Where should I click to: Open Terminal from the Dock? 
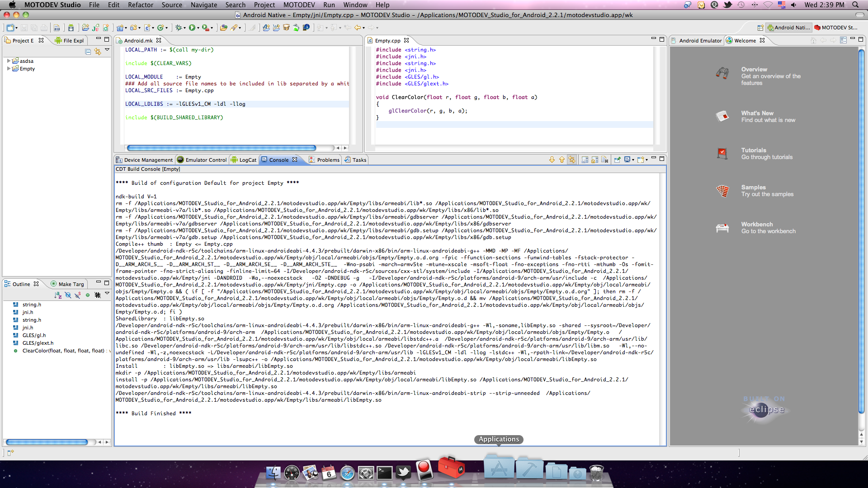(385, 473)
